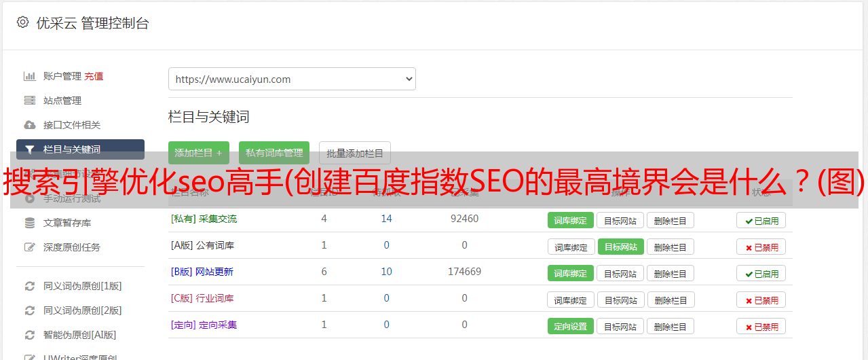Open the [C版] 行业词库 column name
This screenshot has height=360, width=868.
pos(202,298)
